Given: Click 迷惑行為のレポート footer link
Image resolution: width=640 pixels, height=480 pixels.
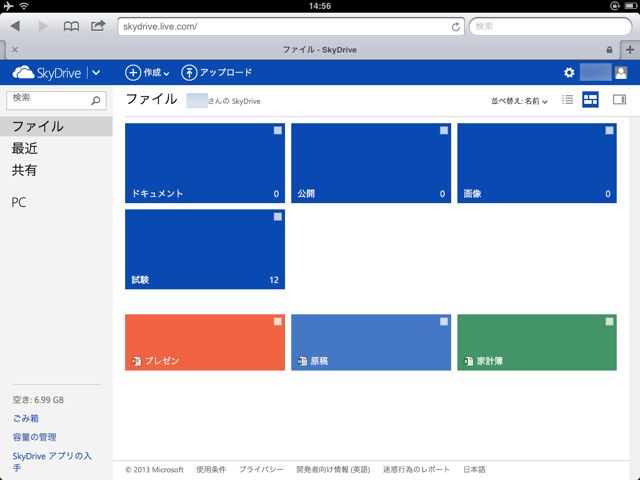Looking at the screenshot, I should click(416, 469).
